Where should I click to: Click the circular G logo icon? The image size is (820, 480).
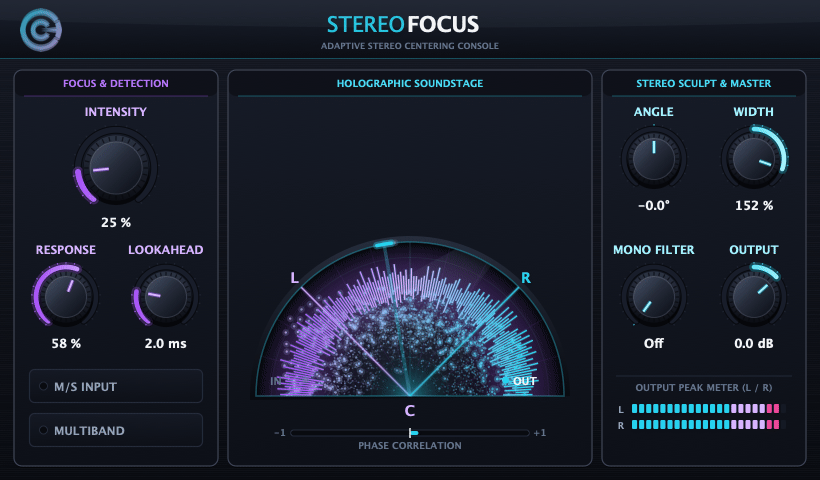[x=41, y=30]
